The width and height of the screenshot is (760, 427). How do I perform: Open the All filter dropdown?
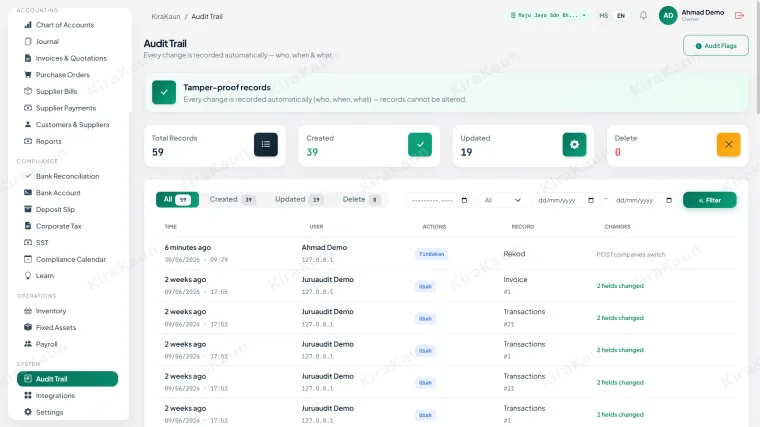tap(503, 200)
